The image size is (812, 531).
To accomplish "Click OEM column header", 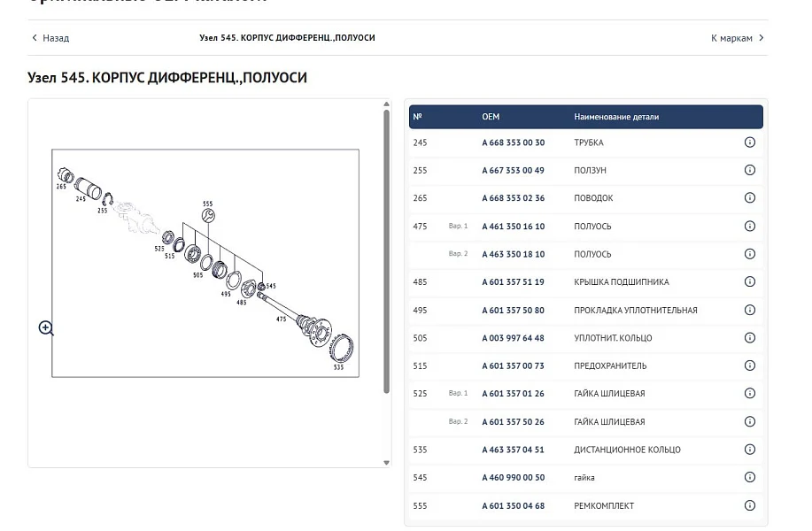I will (491, 117).
